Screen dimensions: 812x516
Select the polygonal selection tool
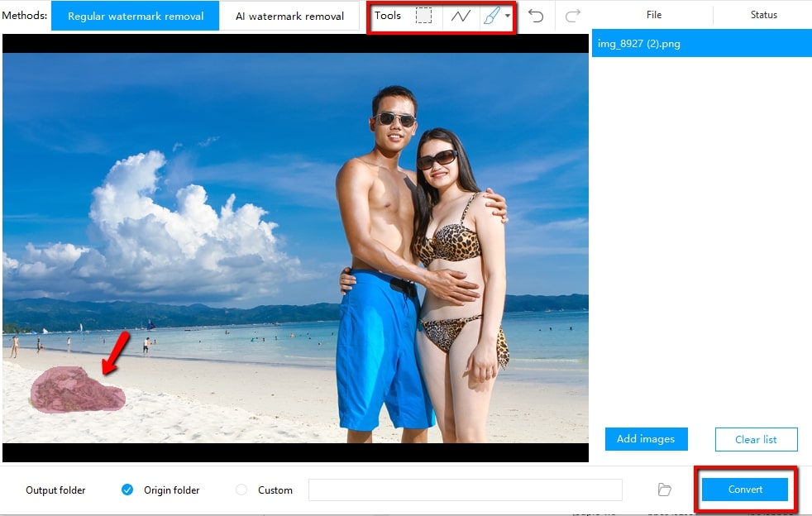[x=461, y=15]
